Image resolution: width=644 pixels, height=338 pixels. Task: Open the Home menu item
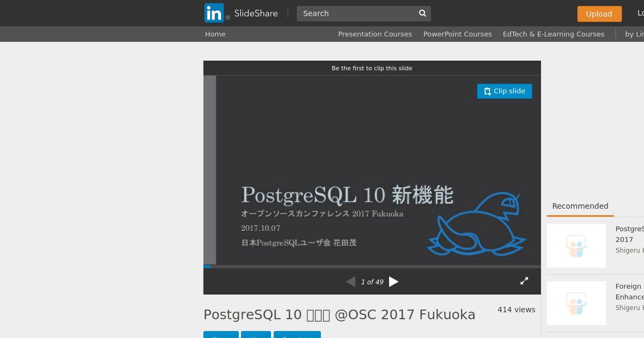(x=215, y=34)
